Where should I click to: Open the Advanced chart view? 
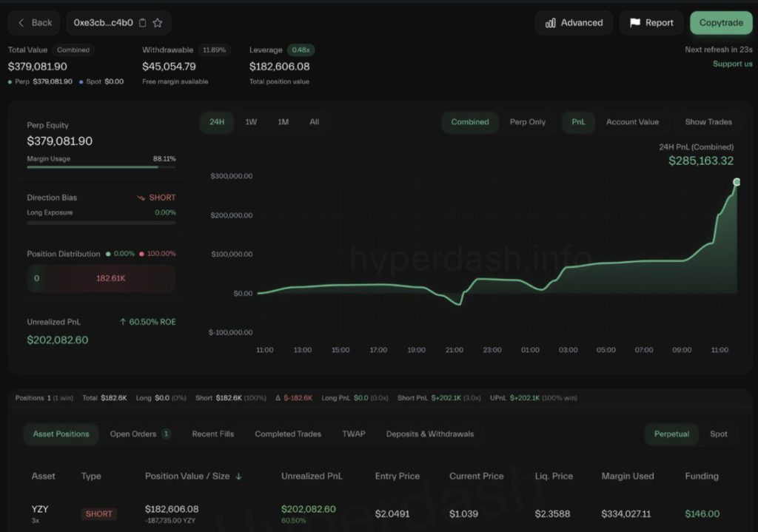point(574,23)
